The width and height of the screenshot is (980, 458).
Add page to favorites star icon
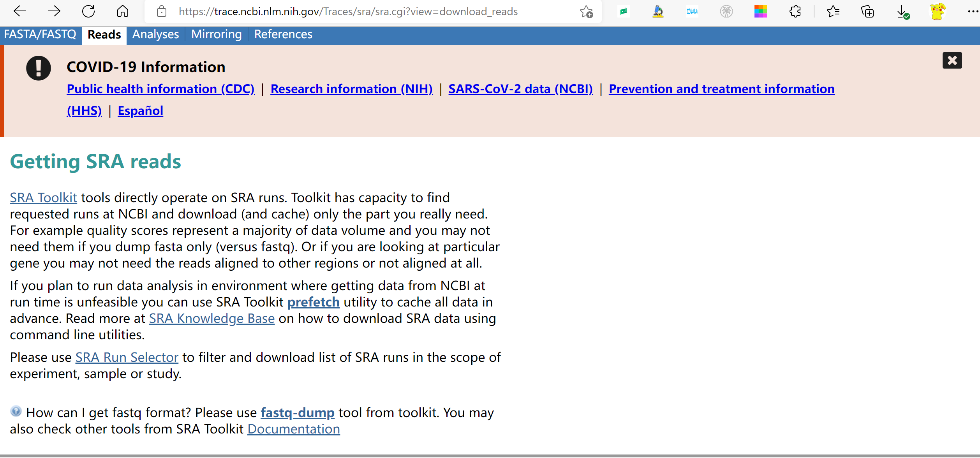586,12
